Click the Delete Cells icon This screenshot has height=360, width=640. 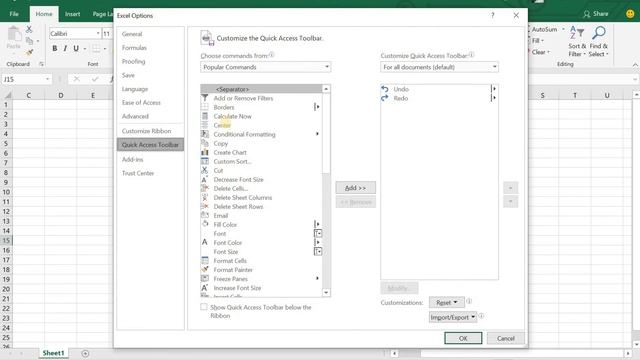point(205,188)
